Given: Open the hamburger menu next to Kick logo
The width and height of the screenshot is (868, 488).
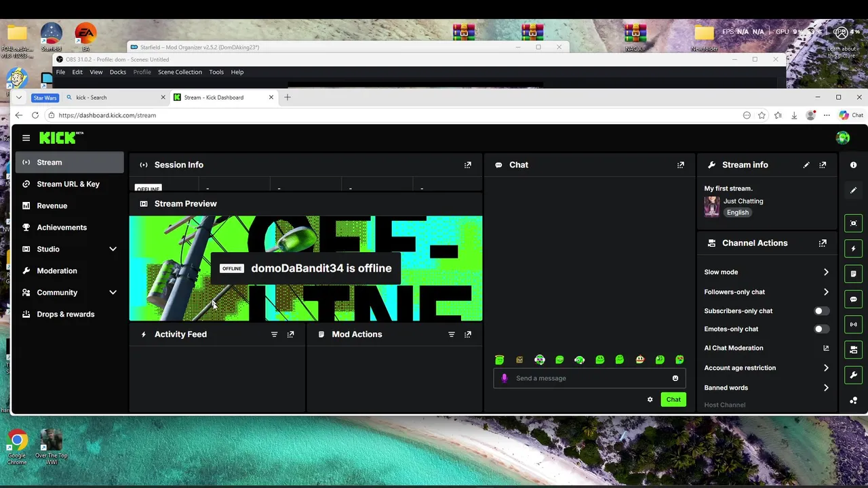Looking at the screenshot, I should coord(26,138).
